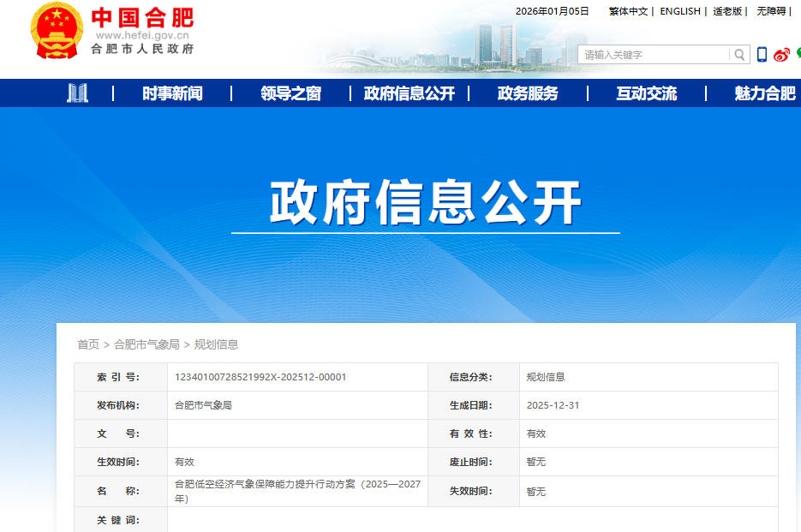Open the ENGLISH version link

[680, 11]
